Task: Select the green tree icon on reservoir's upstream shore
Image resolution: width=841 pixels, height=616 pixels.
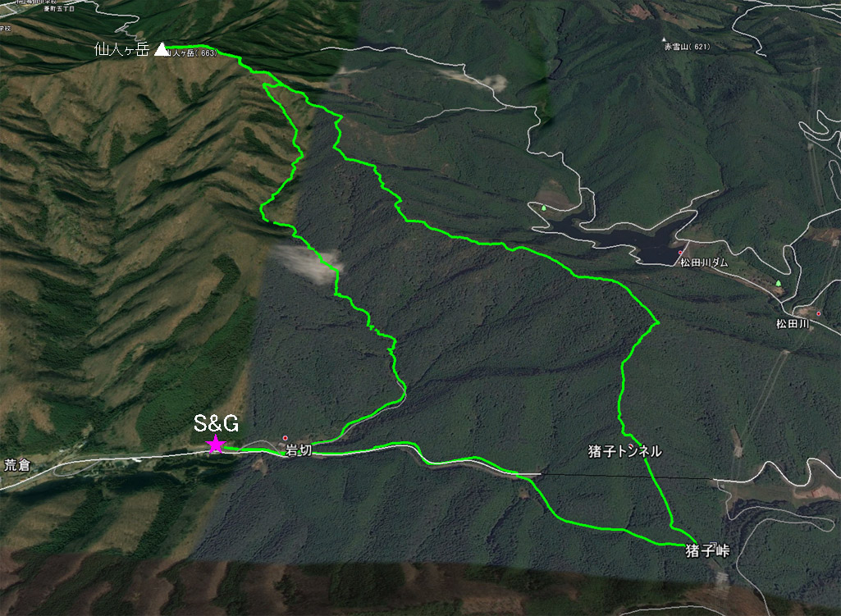Action: [x=544, y=208]
